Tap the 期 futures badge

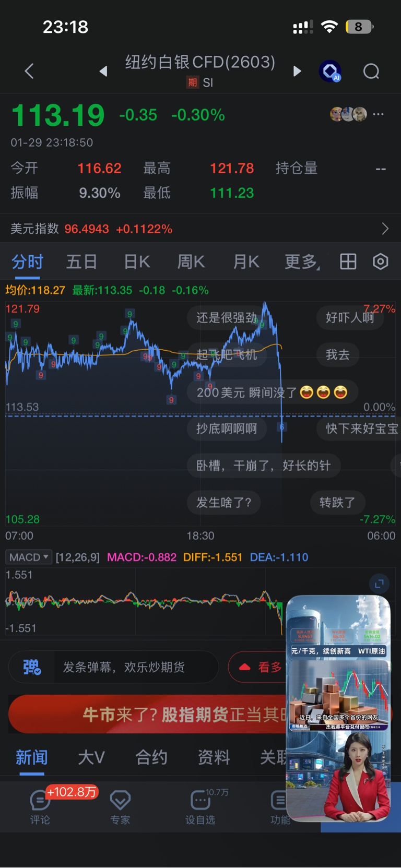pos(192,82)
